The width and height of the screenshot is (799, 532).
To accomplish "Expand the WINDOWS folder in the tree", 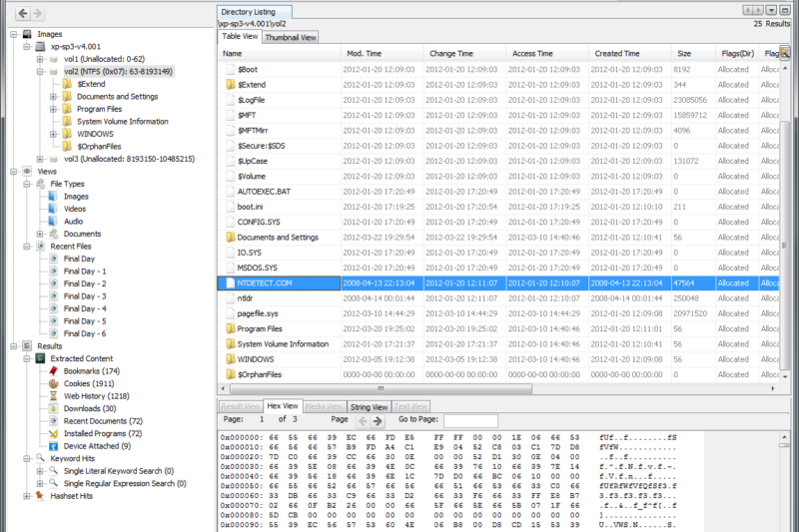I will (53, 134).
